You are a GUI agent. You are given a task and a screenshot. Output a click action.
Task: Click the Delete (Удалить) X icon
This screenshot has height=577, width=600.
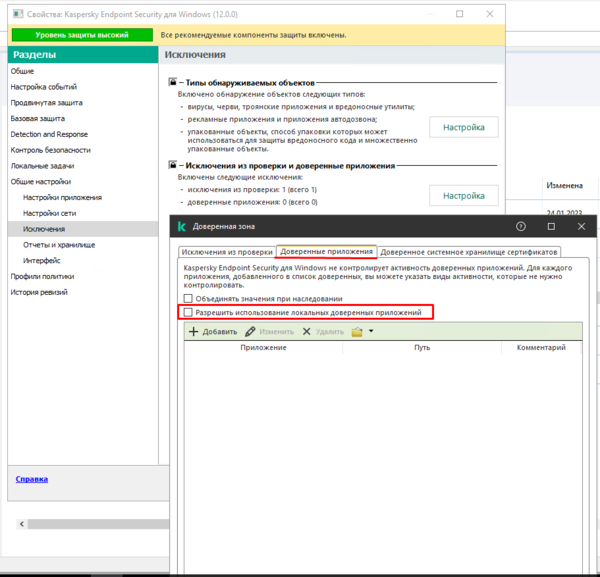(x=307, y=331)
